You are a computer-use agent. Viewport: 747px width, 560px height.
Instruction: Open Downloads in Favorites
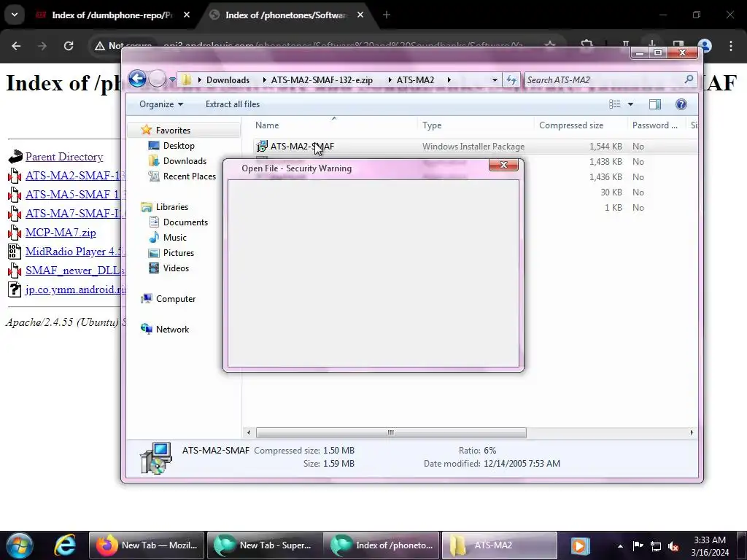point(185,161)
